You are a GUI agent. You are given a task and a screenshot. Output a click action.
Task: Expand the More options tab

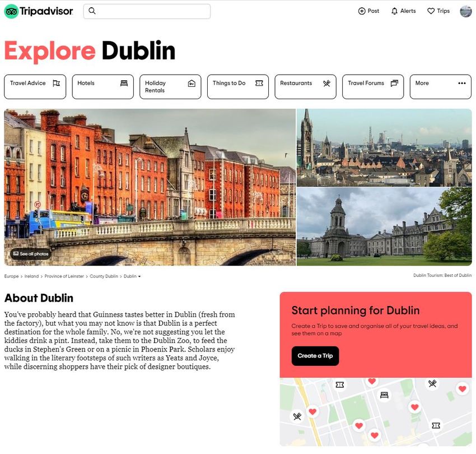click(441, 87)
